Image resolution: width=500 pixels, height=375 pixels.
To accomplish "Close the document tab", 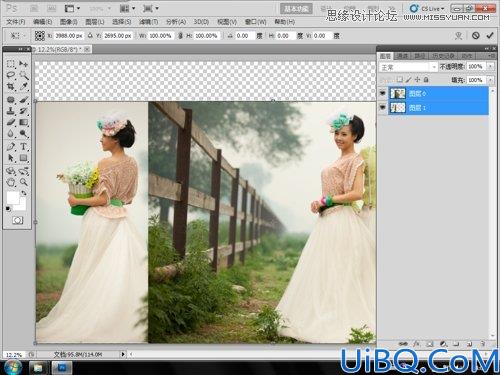I will (87, 49).
